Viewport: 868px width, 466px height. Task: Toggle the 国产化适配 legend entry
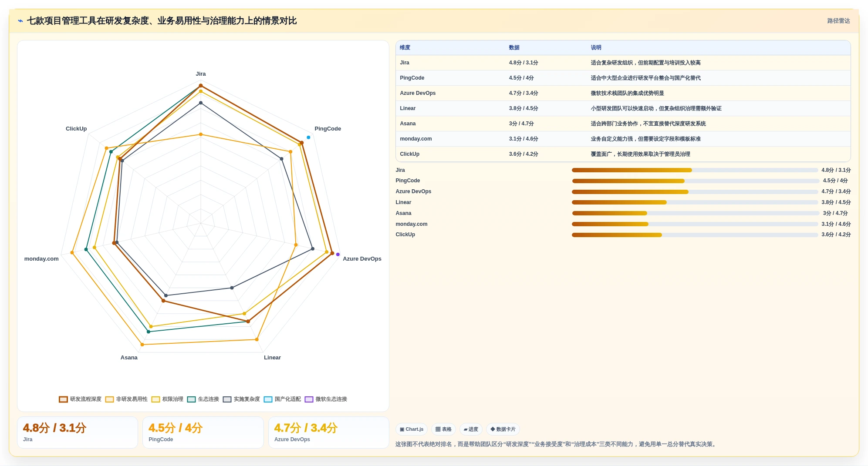coord(282,399)
